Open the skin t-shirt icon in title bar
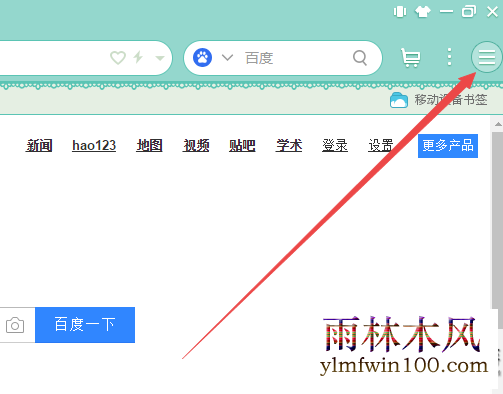Screen dimensions: 503x394 422,12
